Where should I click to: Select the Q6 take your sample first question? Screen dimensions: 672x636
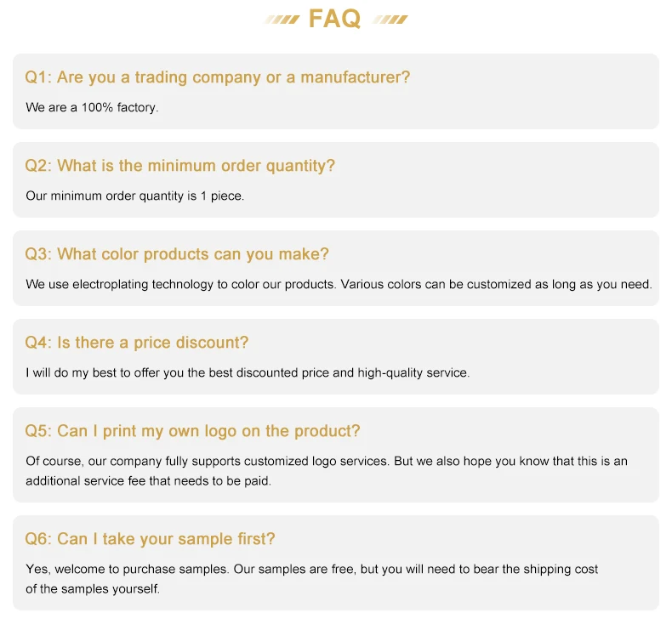150,539
